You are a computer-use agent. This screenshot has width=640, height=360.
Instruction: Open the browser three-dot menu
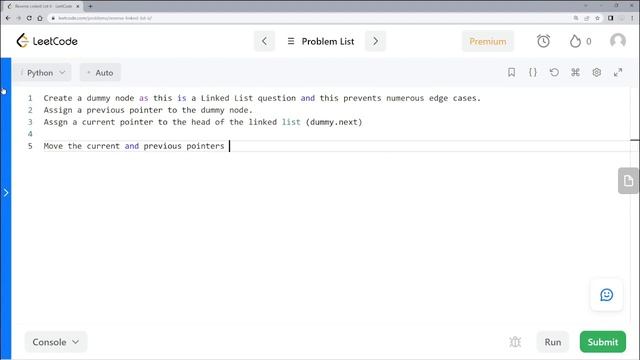pyautogui.click(x=632, y=18)
